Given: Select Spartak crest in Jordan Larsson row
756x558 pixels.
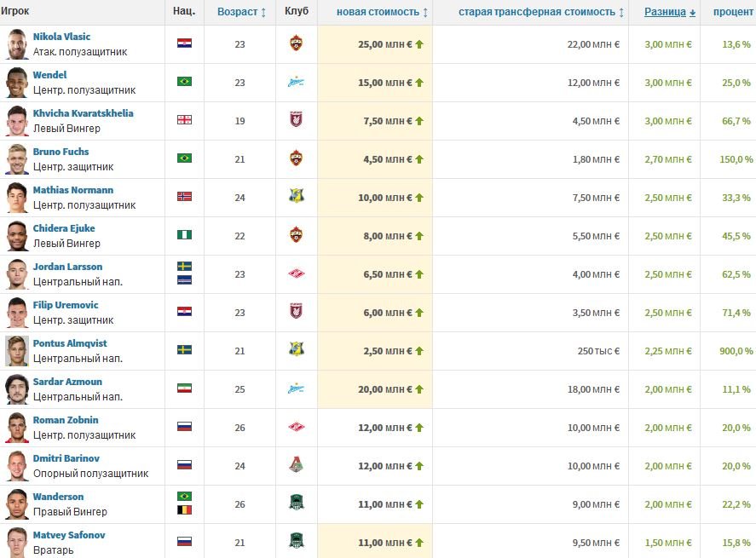Looking at the screenshot, I should pyautogui.click(x=296, y=273).
